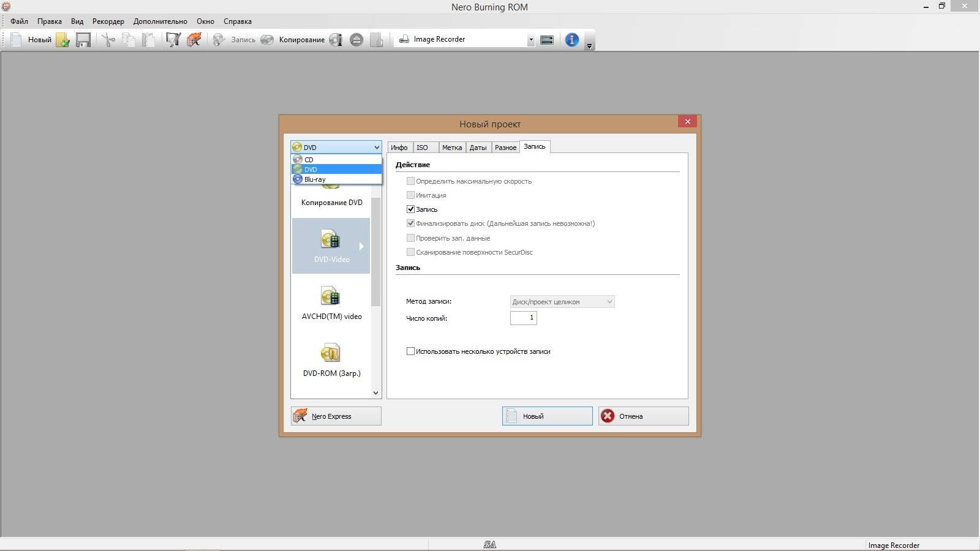
Task: Select the DVD-ROM (Загр.) project icon
Action: coord(330,353)
